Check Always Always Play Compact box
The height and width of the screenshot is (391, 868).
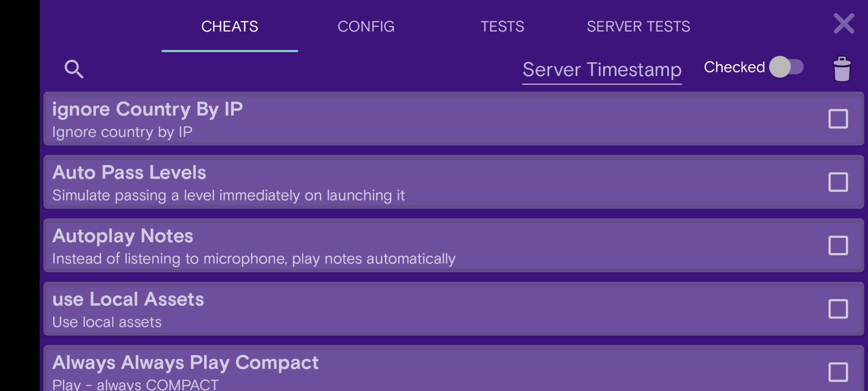pos(838,372)
